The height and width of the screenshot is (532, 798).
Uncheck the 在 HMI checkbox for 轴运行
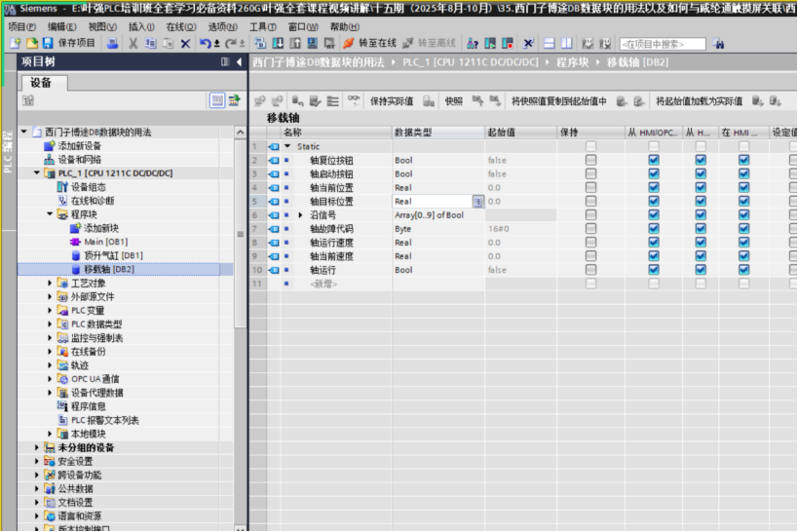click(x=743, y=270)
